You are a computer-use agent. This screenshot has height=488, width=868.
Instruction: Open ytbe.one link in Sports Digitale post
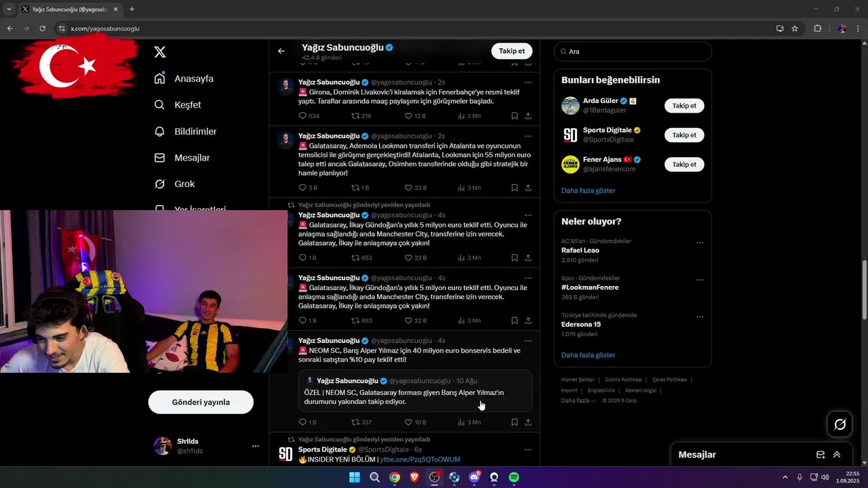420,460
